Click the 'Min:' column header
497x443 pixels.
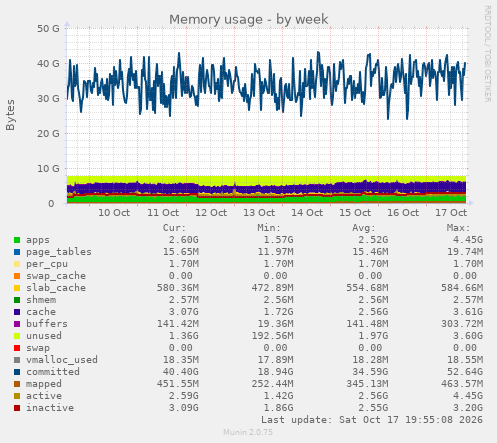coord(269,228)
